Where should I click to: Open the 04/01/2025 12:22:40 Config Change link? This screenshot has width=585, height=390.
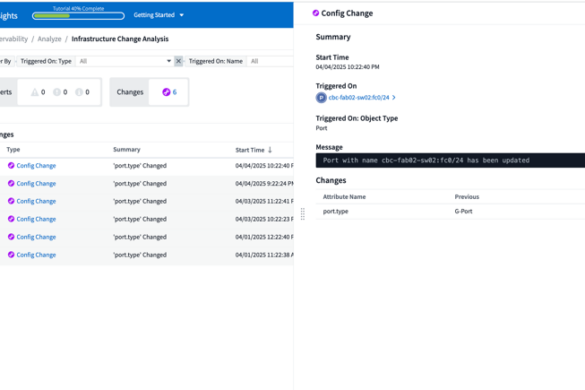click(36, 237)
